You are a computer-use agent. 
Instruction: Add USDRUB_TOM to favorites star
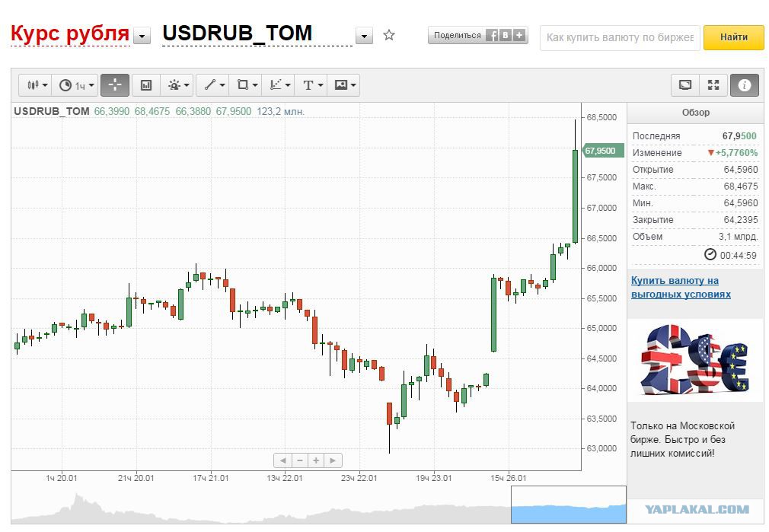click(x=389, y=35)
